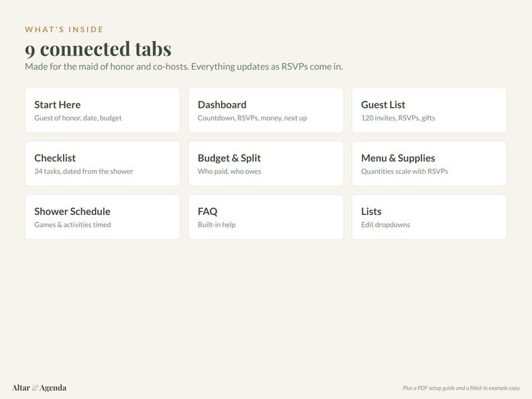Image resolution: width=532 pixels, height=399 pixels.
Task: Click the 'Made for the maid of honor' subtitle
Action: [184, 66]
